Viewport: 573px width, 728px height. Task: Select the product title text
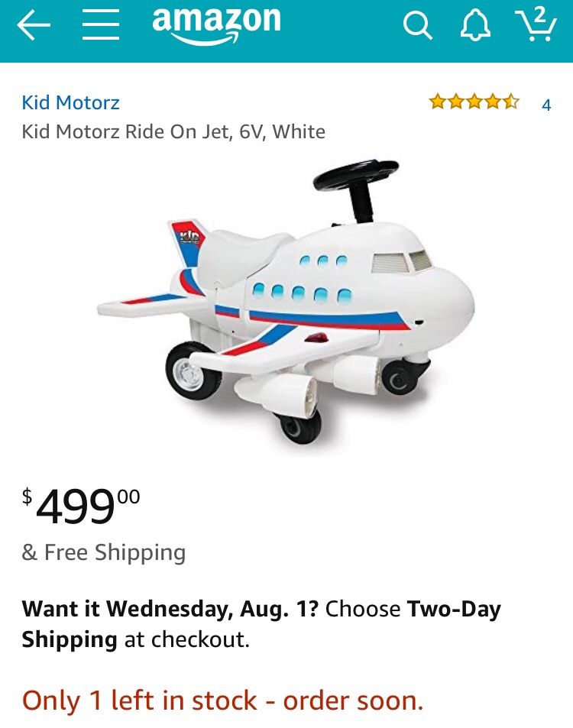173,132
